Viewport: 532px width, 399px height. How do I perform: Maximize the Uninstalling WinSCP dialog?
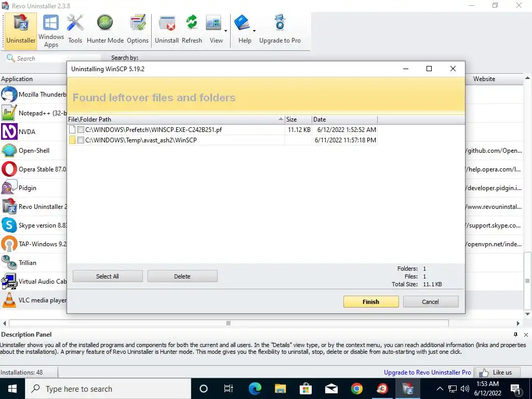429,69
